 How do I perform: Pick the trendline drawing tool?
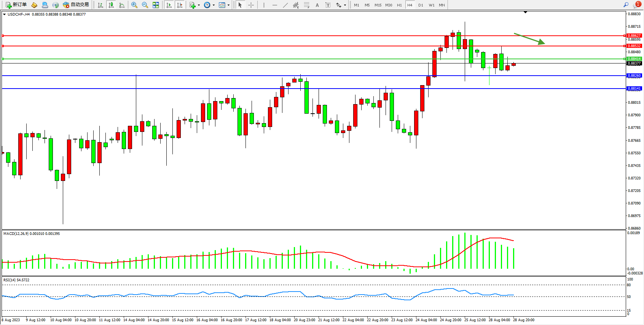tap(285, 5)
